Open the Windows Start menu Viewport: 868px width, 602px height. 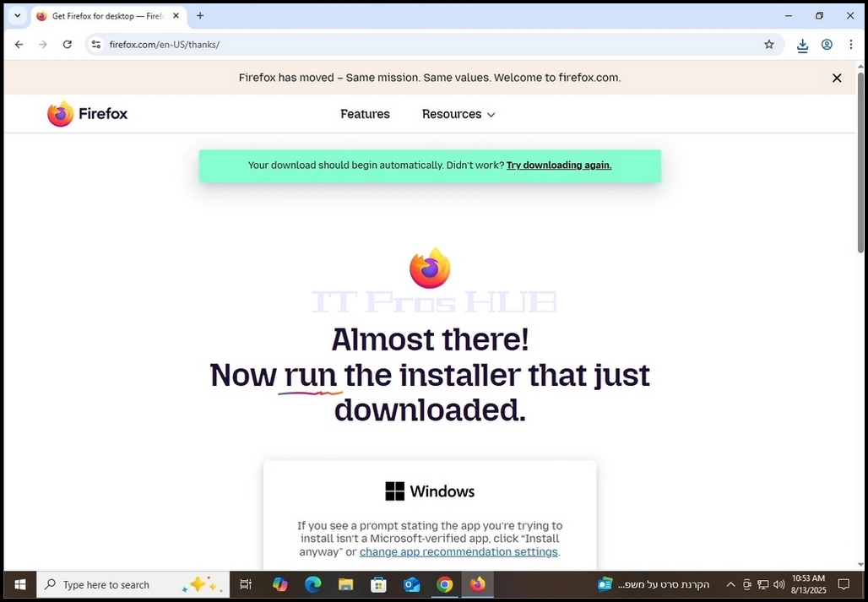click(20, 584)
